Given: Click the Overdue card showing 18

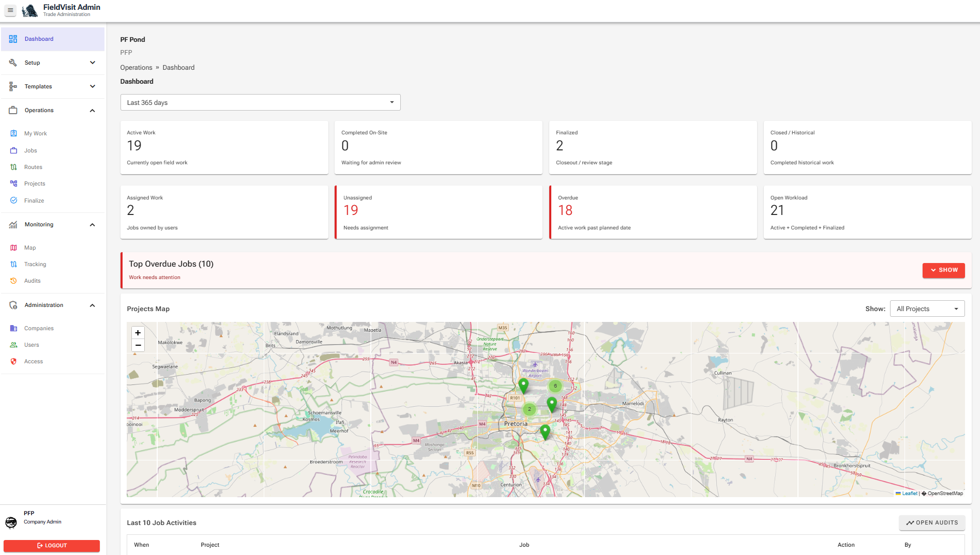Looking at the screenshot, I should 653,212.
